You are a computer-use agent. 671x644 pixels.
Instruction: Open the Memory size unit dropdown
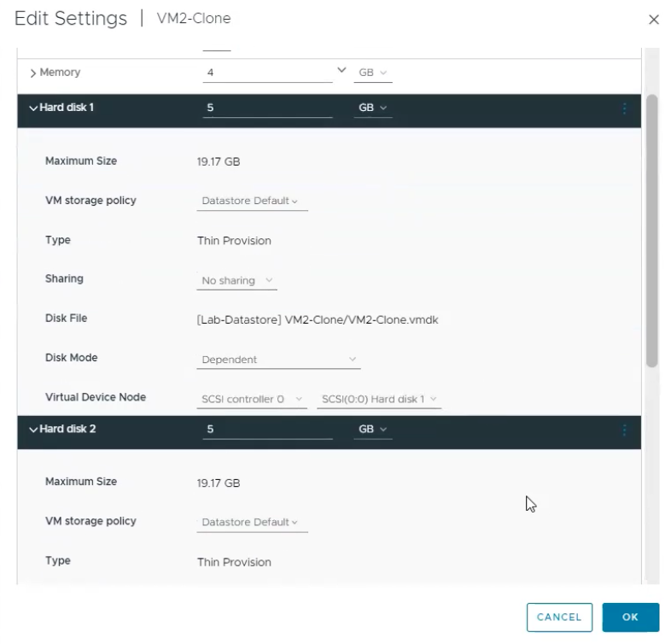click(x=372, y=73)
